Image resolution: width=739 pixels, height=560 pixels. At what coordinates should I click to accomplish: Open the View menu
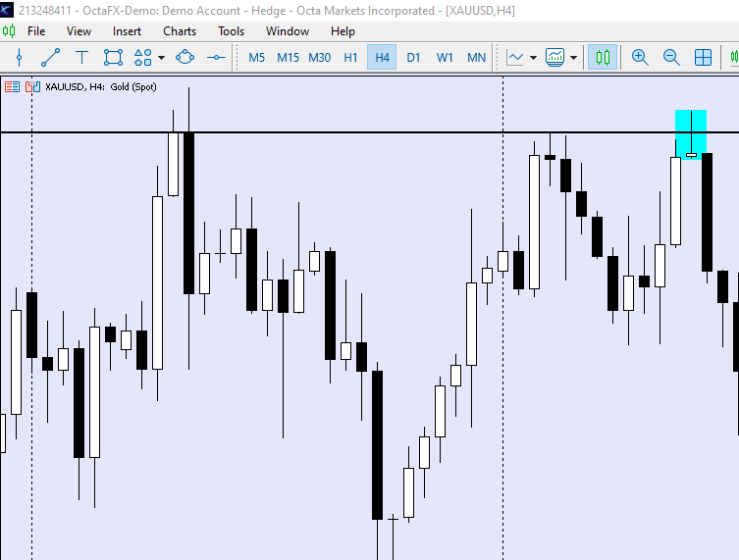[79, 31]
